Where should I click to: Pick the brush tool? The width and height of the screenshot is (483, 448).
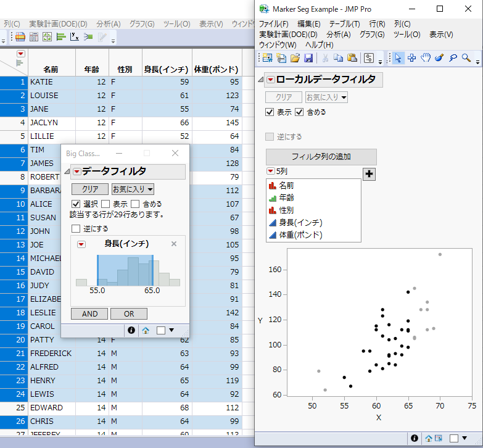click(439, 57)
